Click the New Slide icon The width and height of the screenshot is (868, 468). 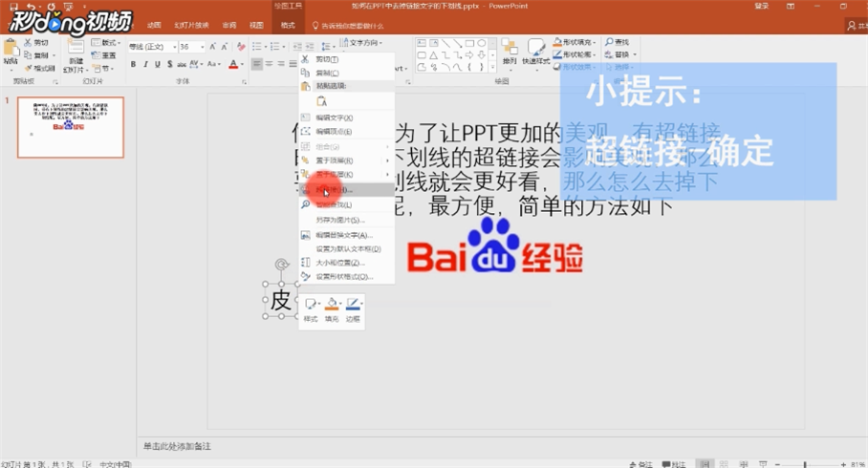point(76,47)
